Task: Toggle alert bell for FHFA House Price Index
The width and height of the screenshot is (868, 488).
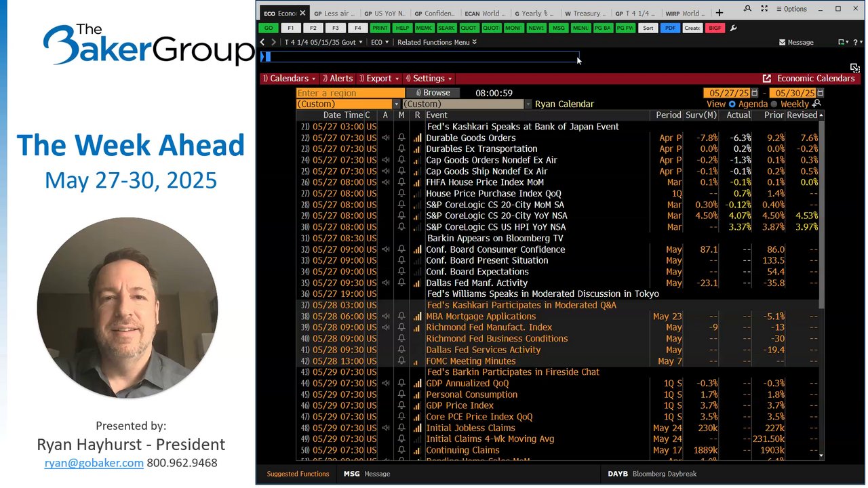Action: click(401, 182)
